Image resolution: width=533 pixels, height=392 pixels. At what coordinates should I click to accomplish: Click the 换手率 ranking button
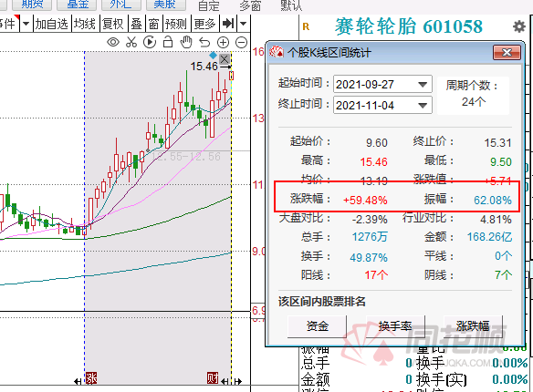tap(395, 326)
